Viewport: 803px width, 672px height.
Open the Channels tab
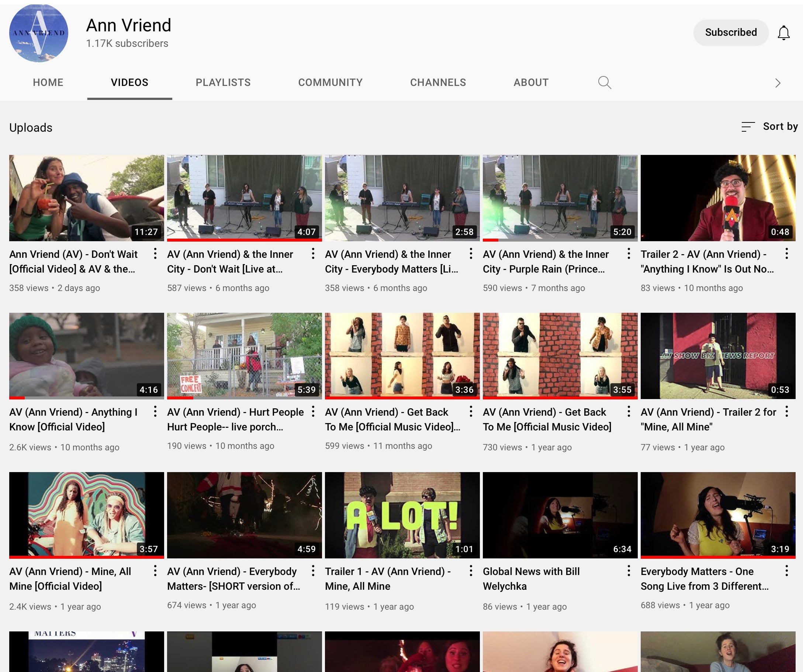tap(438, 83)
